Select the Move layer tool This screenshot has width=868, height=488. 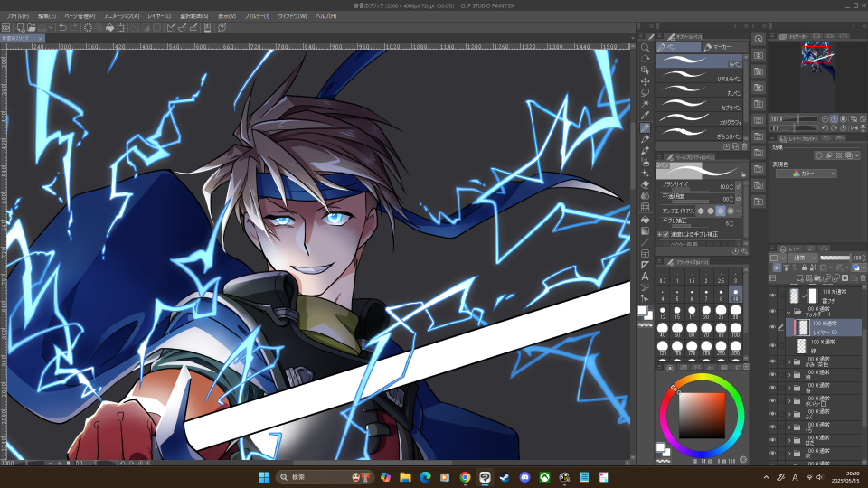point(645,70)
